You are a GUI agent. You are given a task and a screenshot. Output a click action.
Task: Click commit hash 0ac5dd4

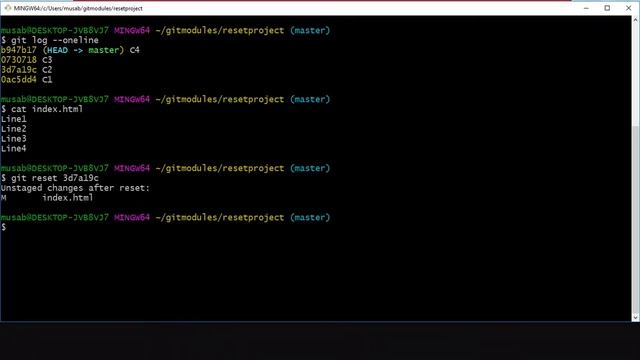[x=19, y=79]
